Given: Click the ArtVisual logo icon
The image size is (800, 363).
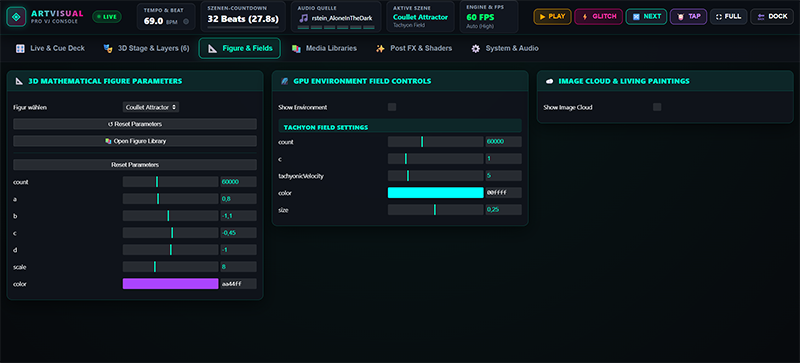Looking at the screenshot, I should 16,17.
